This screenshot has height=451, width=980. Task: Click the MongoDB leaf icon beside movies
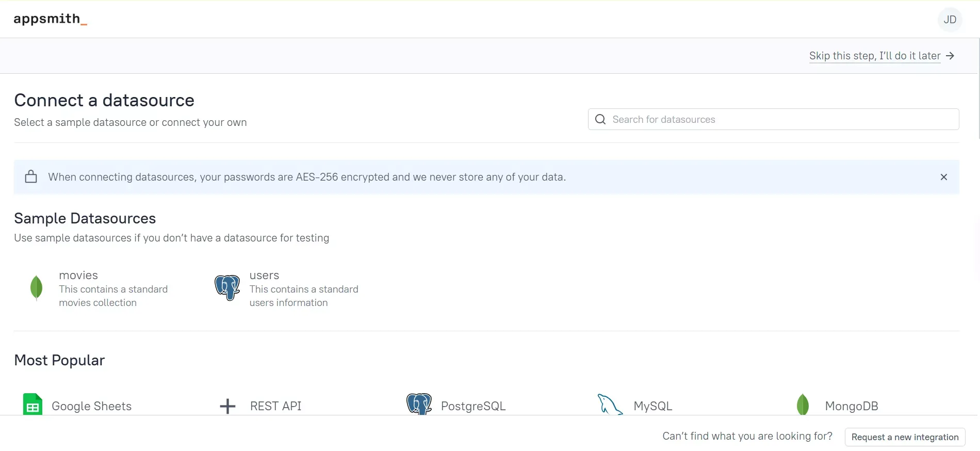[37, 288]
